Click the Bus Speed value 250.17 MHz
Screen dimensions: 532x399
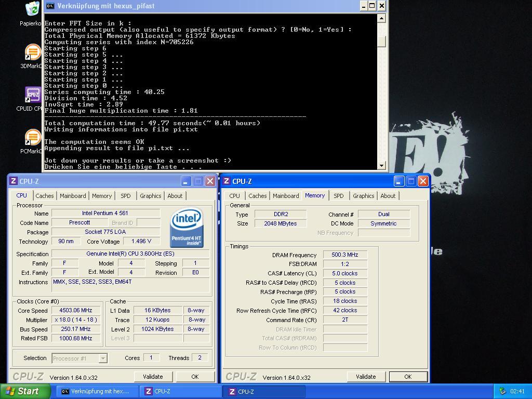click(76, 329)
